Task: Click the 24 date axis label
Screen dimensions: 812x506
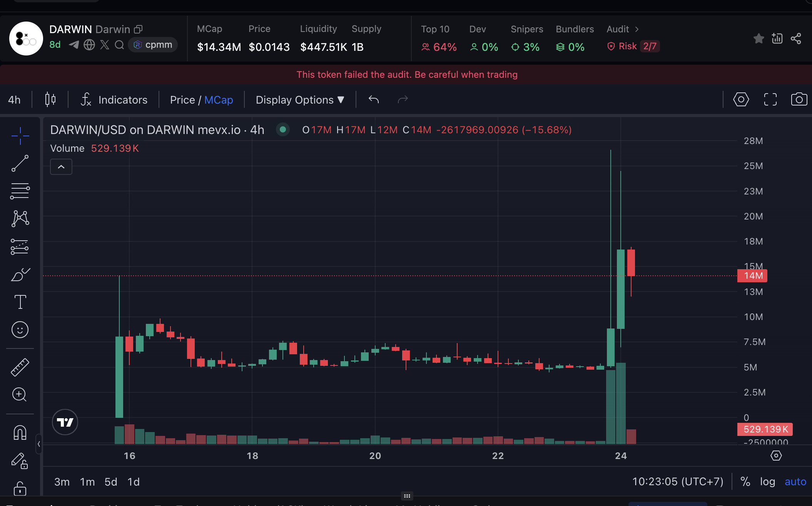Action: (621, 456)
